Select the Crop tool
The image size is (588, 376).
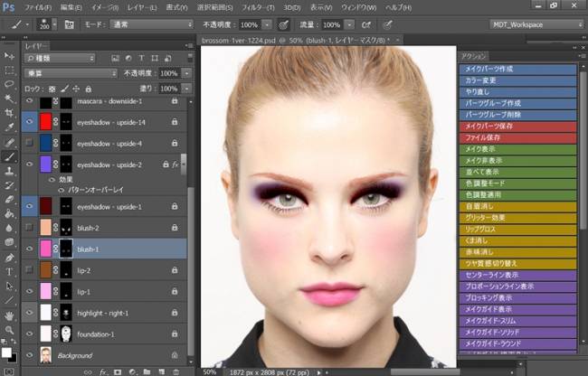9,113
